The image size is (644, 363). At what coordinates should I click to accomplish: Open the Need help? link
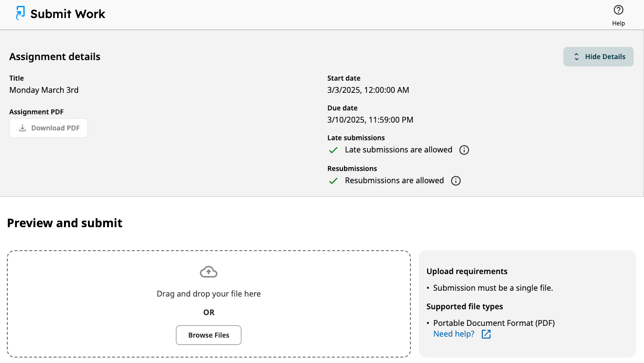454,334
